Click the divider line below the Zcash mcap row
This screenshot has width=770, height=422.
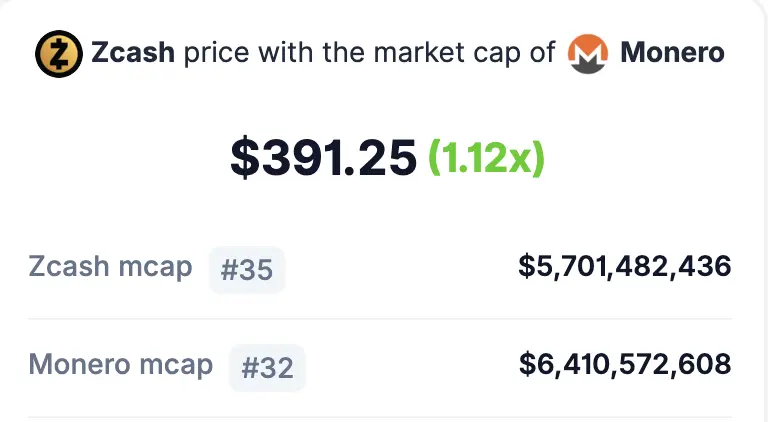pos(380,319)
